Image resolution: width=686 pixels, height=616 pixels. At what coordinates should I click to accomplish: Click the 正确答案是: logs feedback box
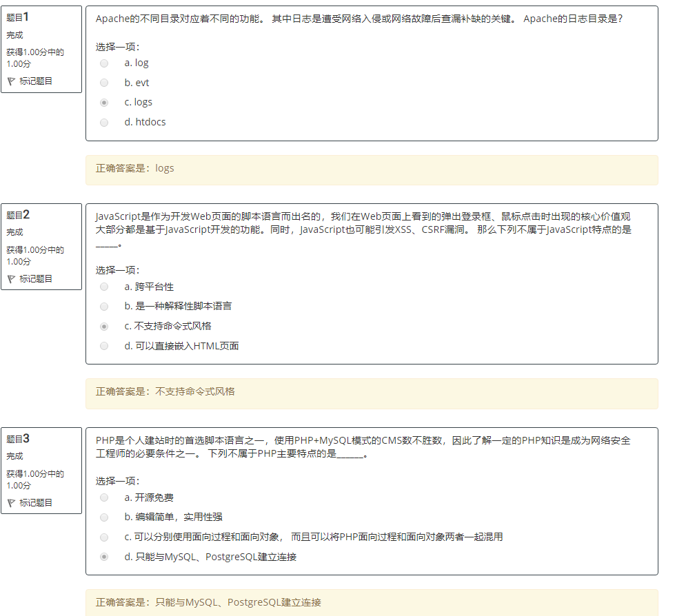[371, 167]
